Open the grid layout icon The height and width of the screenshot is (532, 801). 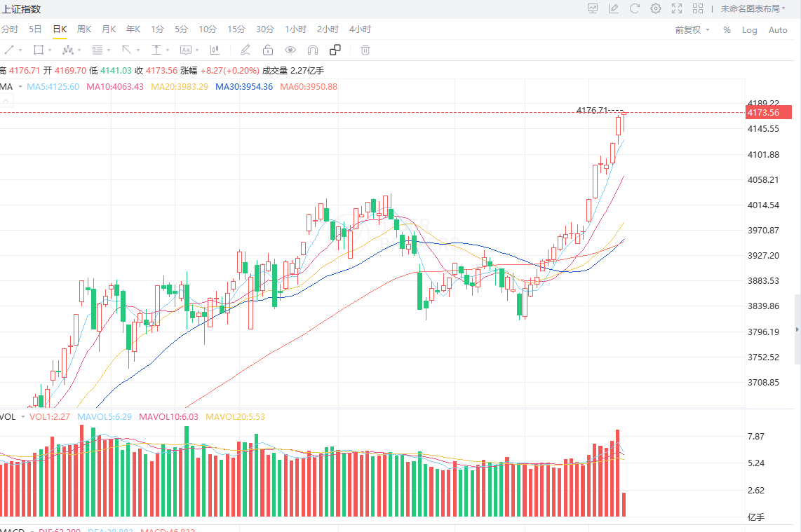tap(698, 8)
